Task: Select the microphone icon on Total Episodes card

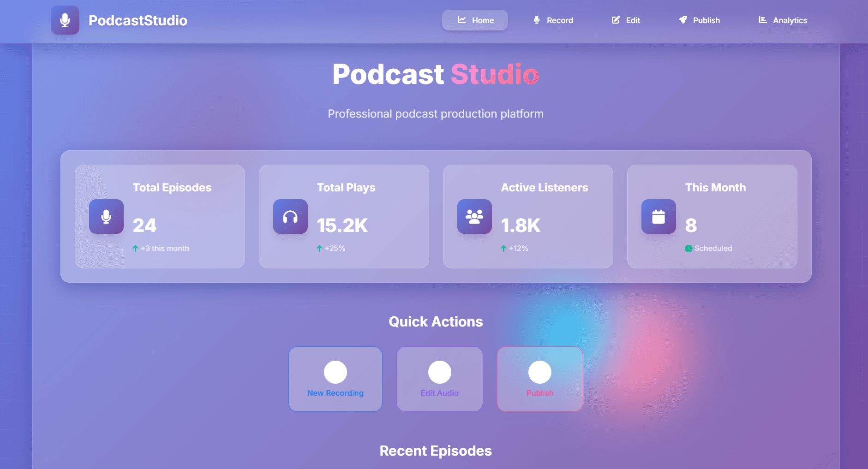Action: (106, 216)
